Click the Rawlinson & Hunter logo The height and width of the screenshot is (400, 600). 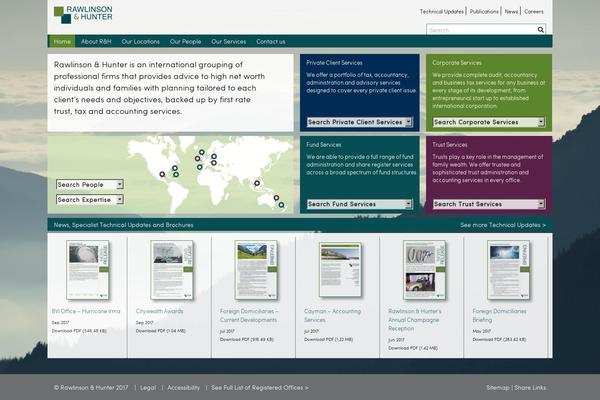pos(83,14)
